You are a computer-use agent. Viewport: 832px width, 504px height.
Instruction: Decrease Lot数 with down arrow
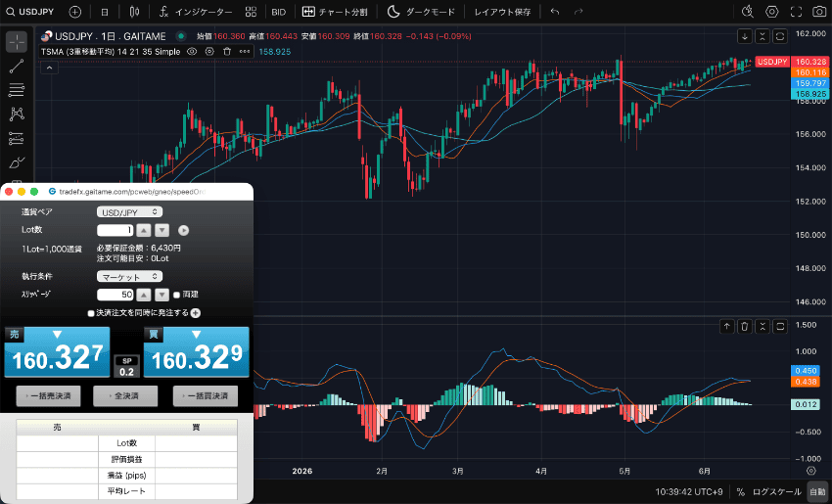click(162, 230)
